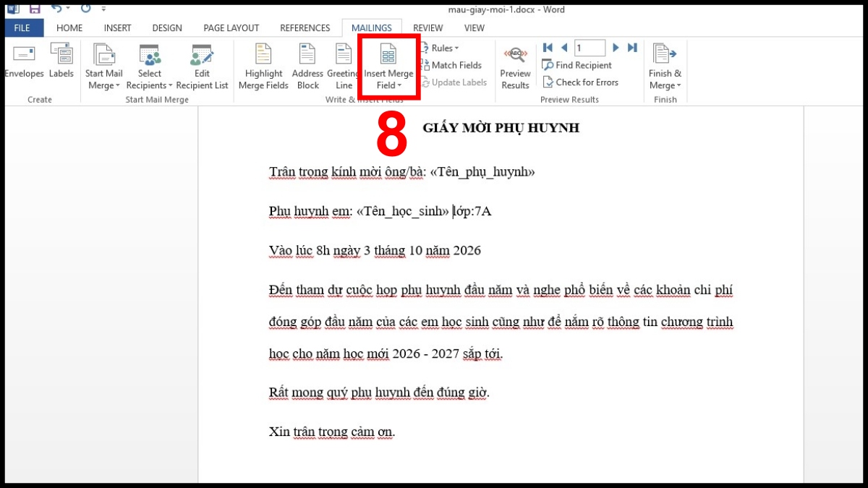Click Edit Recipient List
This screenshot has width=868, height=488.
tap(202, 67)
